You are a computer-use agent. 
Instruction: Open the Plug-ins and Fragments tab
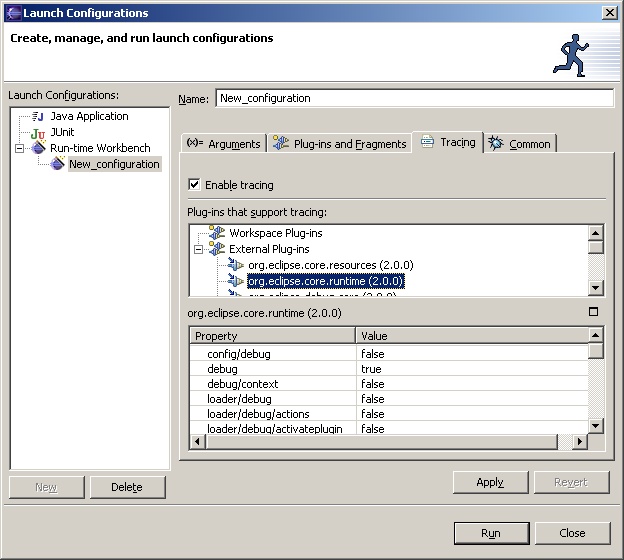coord(340,144)
